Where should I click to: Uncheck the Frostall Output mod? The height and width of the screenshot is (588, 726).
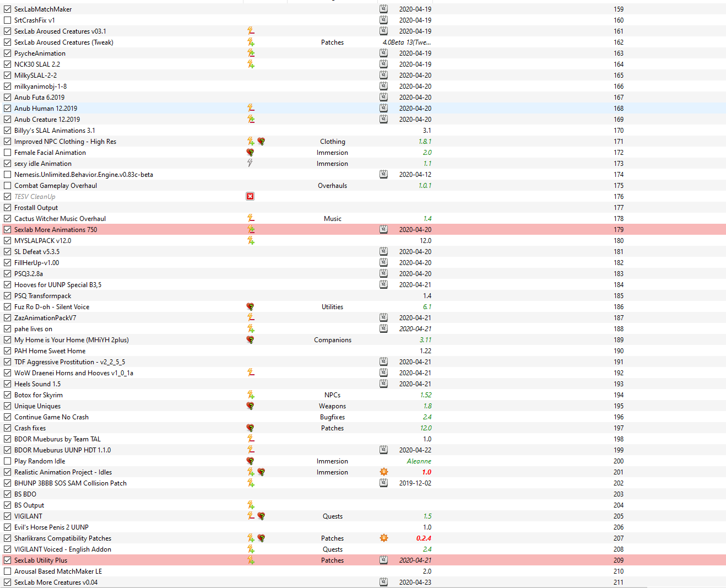(7, 208)
